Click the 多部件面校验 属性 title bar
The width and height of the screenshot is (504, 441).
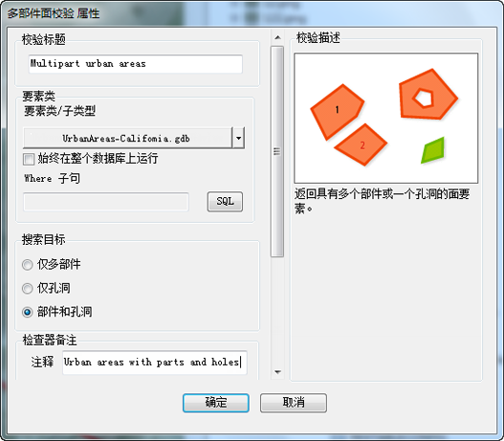coord(252,13)
